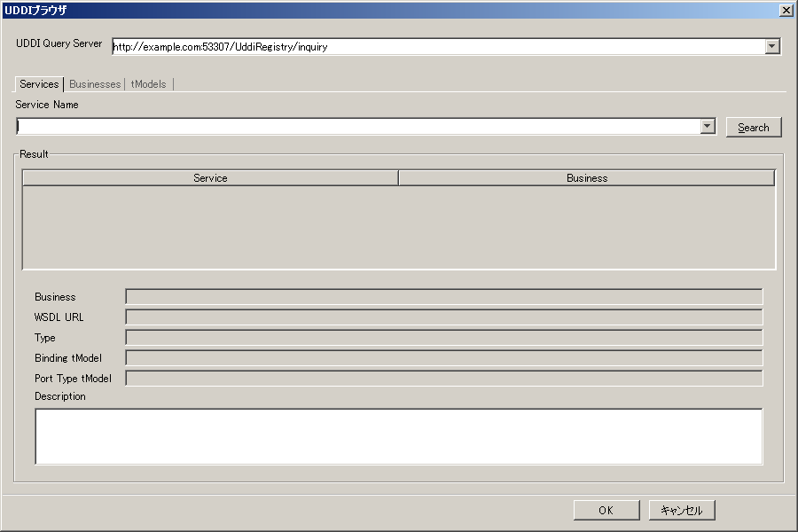Select the Type detail field
The image size is (798, 532).
pos(443,338)
